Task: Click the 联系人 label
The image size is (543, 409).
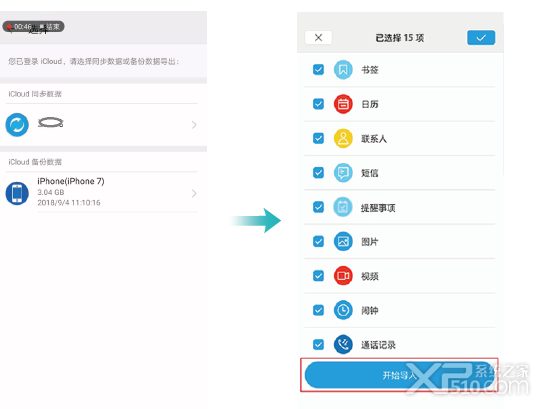Action: coord(374,139)
